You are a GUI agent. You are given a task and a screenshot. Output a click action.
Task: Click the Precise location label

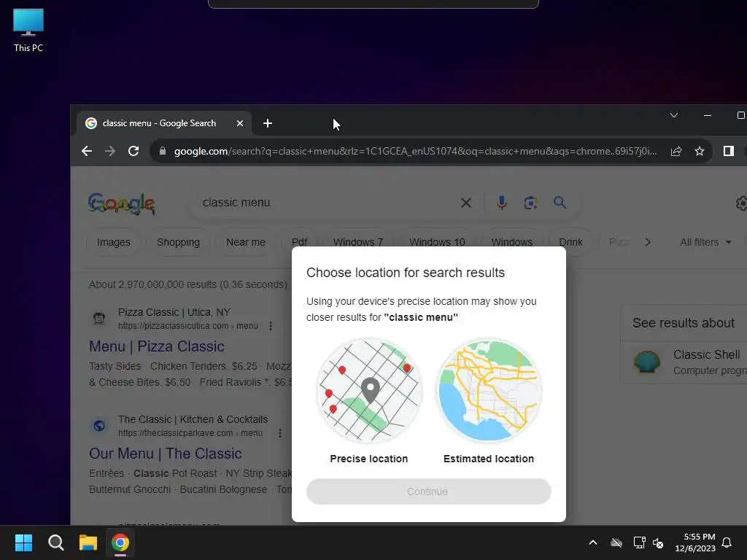(368, 459)
